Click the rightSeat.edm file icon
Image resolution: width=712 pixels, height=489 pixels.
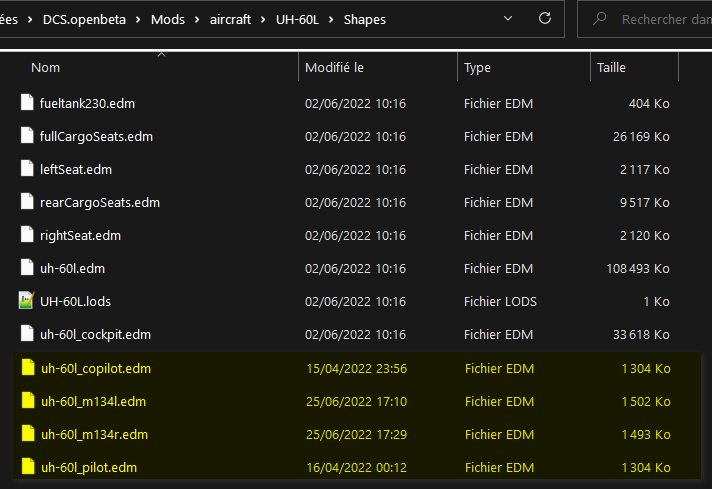(27, 235)
